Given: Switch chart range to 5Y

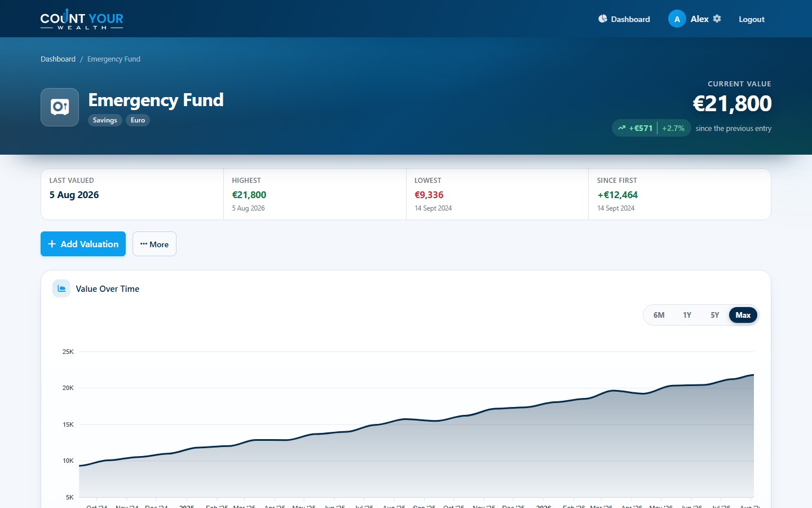Looking at the screenshot, I should [714, 315].
